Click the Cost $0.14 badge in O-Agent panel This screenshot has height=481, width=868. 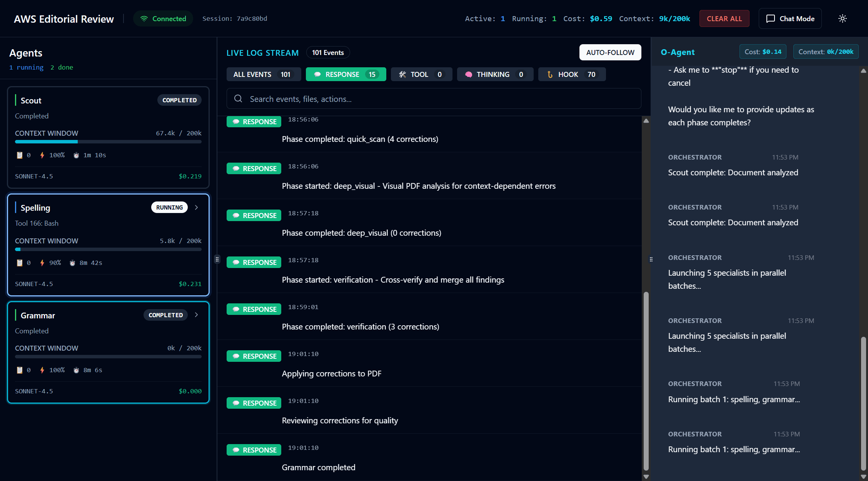point(763,52)
